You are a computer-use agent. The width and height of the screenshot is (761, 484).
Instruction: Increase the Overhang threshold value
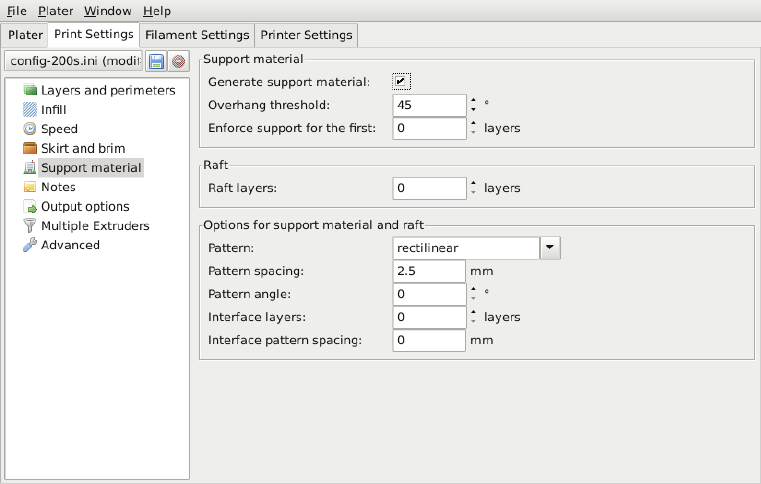click(472, 99)
